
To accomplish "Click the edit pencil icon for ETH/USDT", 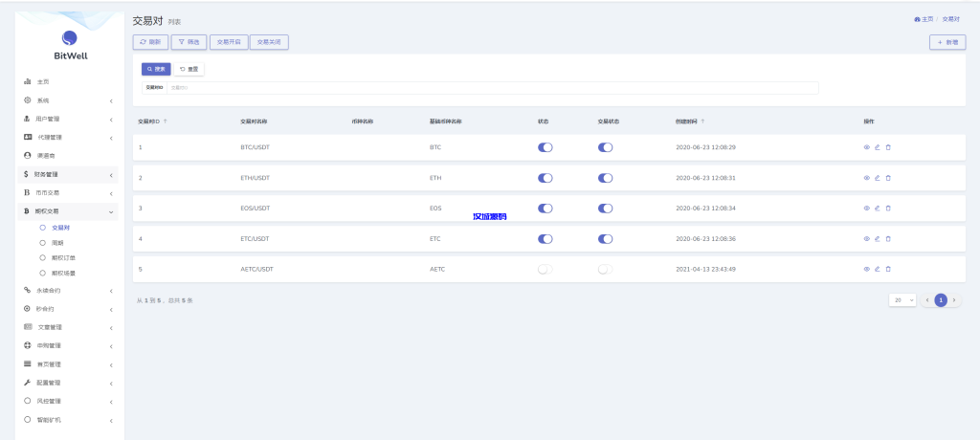I will click(x=877, y=178).
